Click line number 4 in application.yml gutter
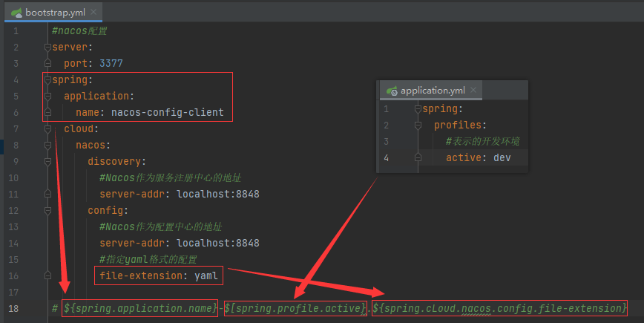The height and width of the screenshot is (323, 644). [386, 158]
